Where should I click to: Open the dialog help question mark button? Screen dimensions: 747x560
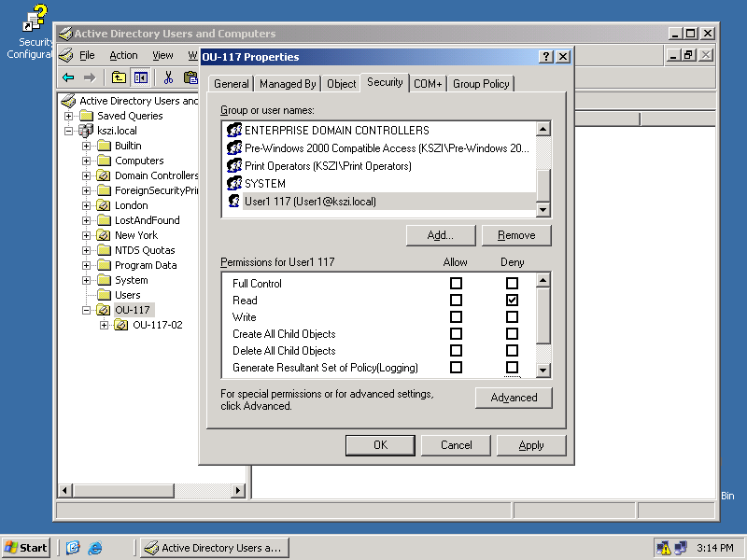click(x=546, y=57)
